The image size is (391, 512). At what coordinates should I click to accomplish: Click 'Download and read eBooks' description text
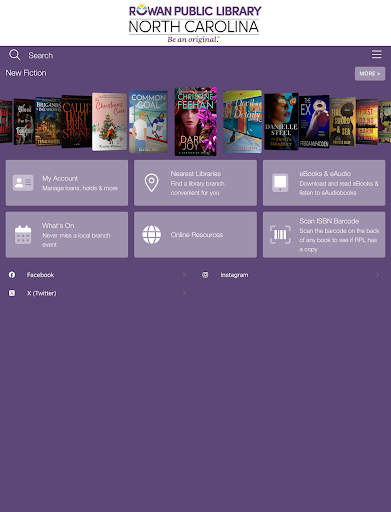(339, 188)
